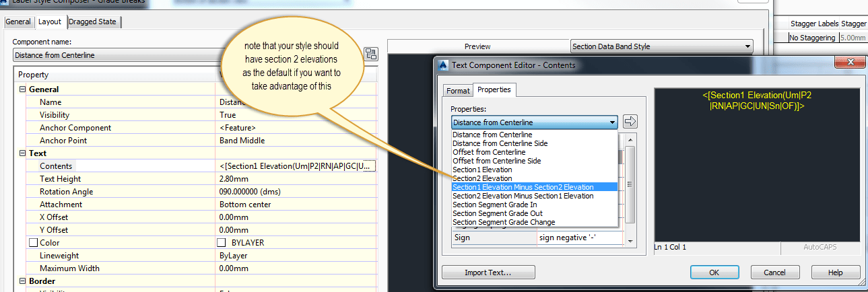Click the Import Text... button
The image size is (868, 292).
coord(488,272)
